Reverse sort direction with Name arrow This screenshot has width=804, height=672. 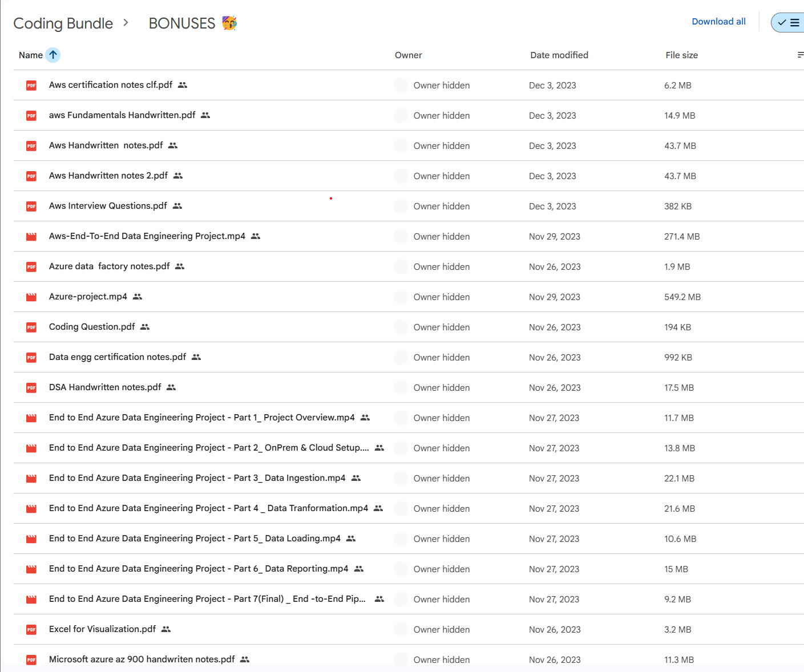click(53, 55)
